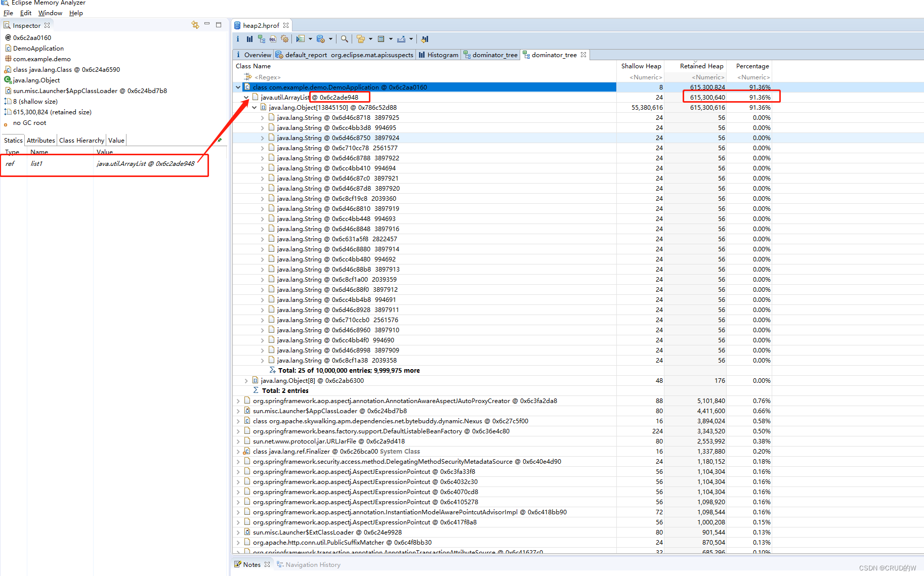The height and width of the screenshot is (576, 924).
Task: Expand class java.lang.ref.Finalizer row
Action: click(238, 452)
